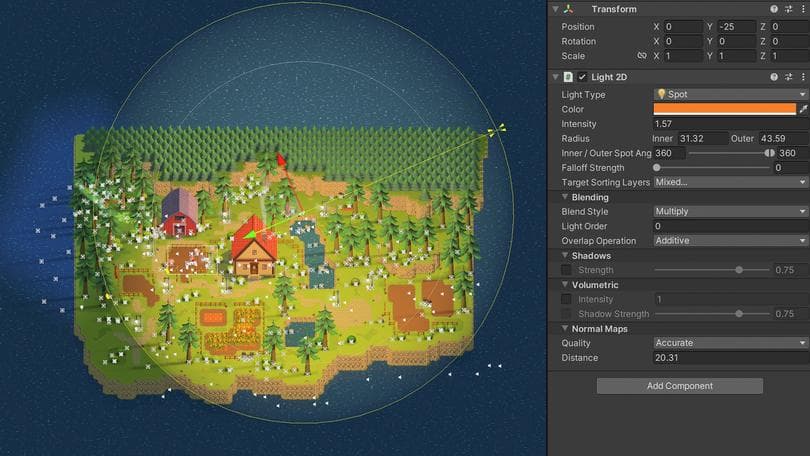Click the outer spot angle field
Viewport: 810px width, 456px height.
792,153
